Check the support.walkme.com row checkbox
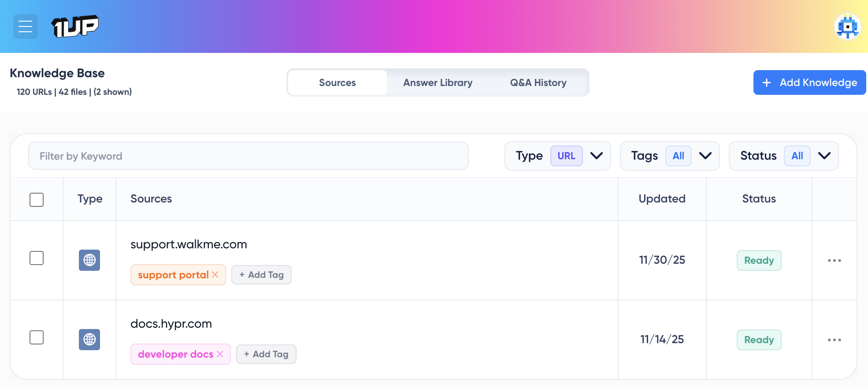Image resolution: width=868 pixels, height=389 pixels. (37, 258)
